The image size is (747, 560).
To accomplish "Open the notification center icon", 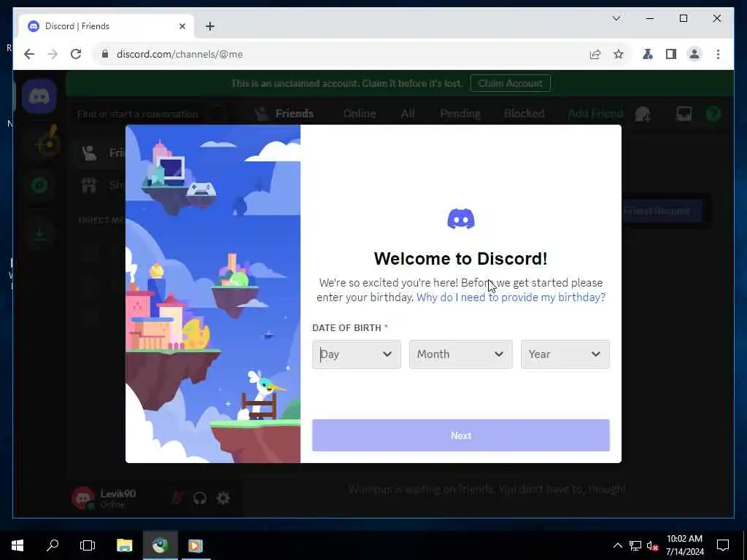I will pyautogui.click(x=723, y=545).
